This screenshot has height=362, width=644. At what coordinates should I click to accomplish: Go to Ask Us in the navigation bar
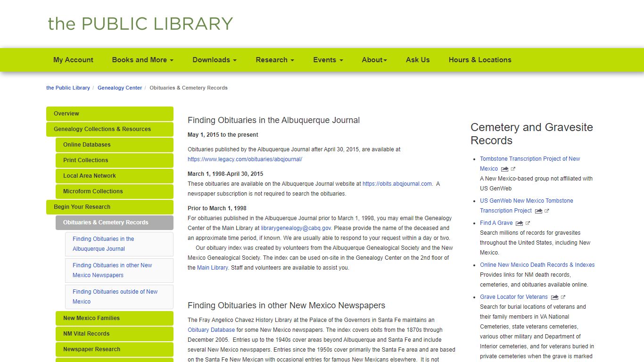pyautogui.click(x=418, y=60)
